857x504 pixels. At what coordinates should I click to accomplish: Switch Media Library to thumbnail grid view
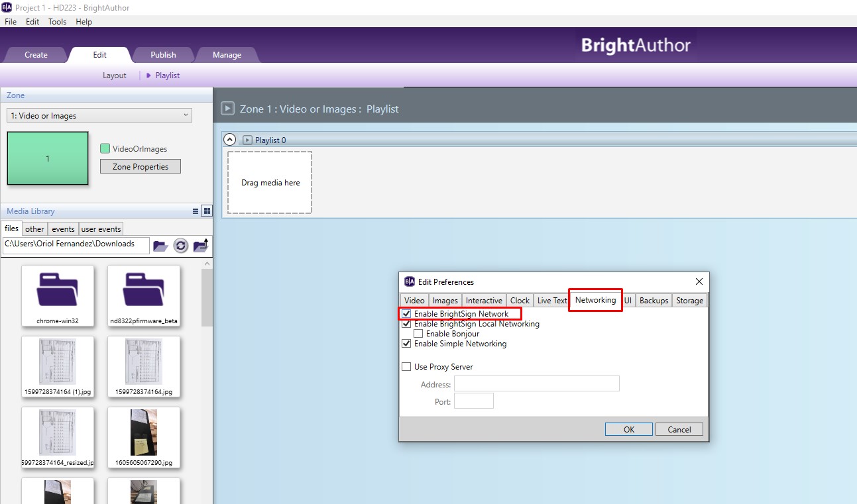[x=207, y=211]
